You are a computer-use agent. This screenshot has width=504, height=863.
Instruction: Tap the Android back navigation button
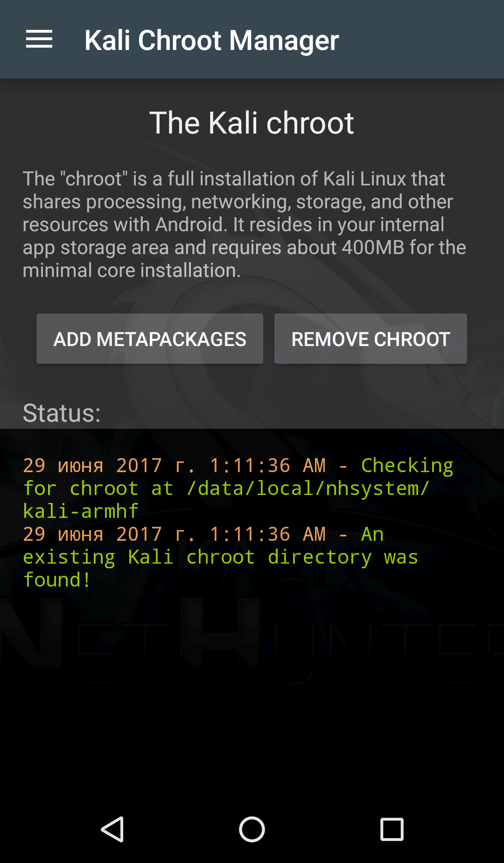coord(112,829)
